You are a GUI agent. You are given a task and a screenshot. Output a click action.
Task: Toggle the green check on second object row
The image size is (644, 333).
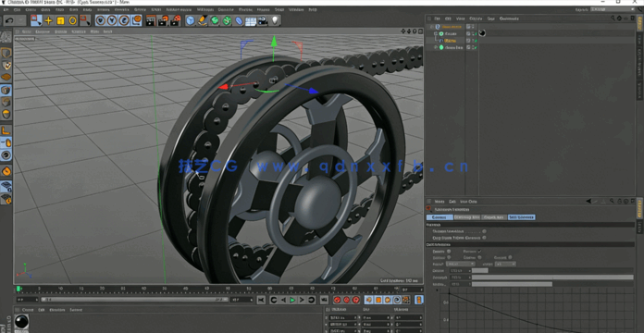pos(475,33)
